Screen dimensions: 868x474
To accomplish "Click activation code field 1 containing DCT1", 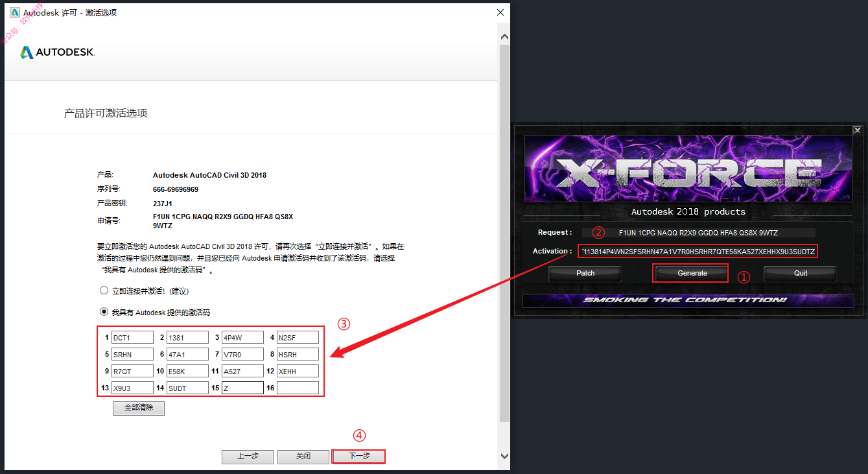I will click(x=132, y=337).
